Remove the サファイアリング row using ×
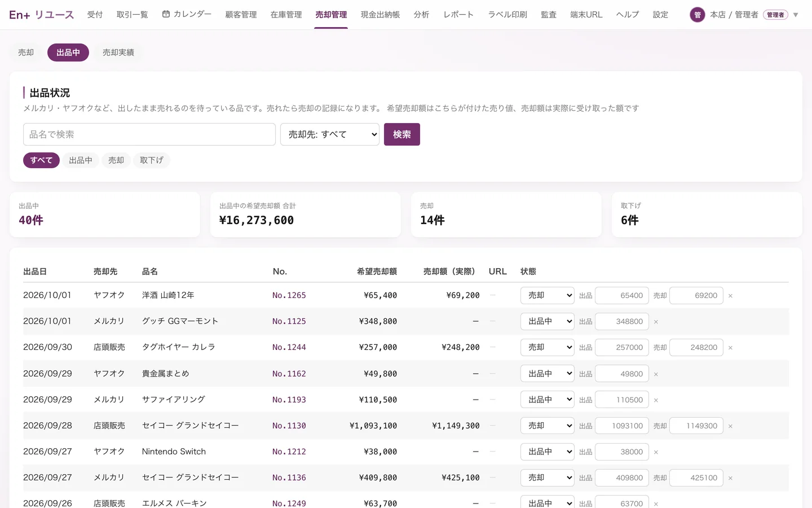Screen dimensions: 812x508 tap(656, 400)
